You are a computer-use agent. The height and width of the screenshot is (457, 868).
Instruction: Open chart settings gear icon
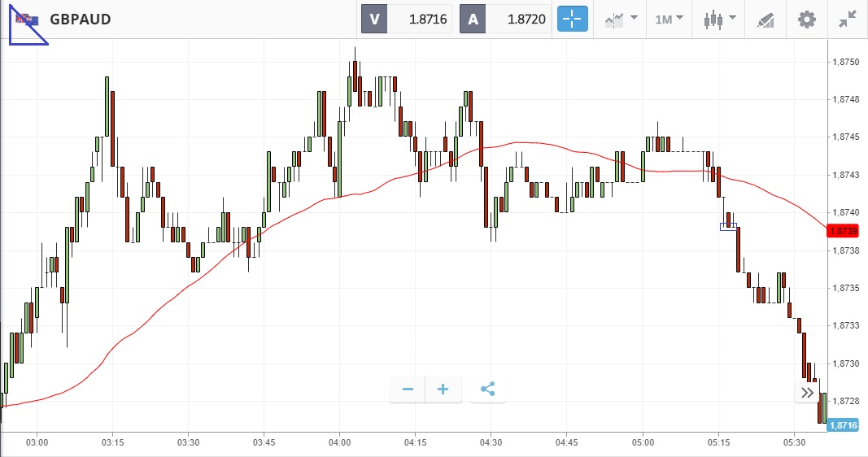click(x=806, y=19)
